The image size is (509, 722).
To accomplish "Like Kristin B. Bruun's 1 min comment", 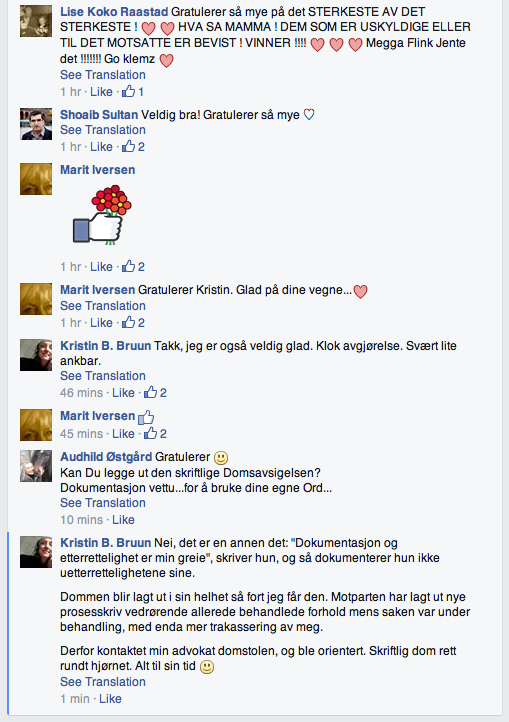I will pyautogui.click(x=111, y=699).
